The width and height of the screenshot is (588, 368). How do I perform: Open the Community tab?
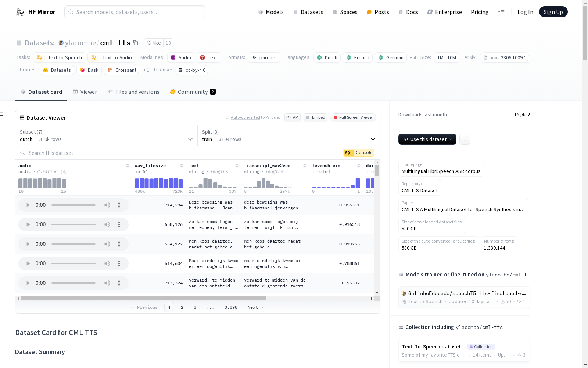point(193,92)
